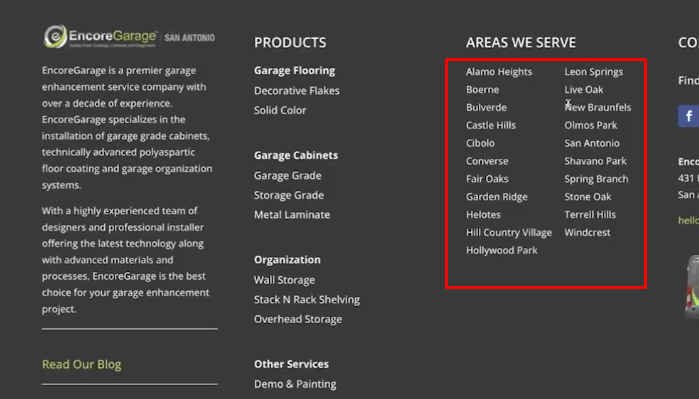This screenshot has width=699, height=399.
Task: Click the EncoreGarage San Antonio logo
Action: point(129,36)
